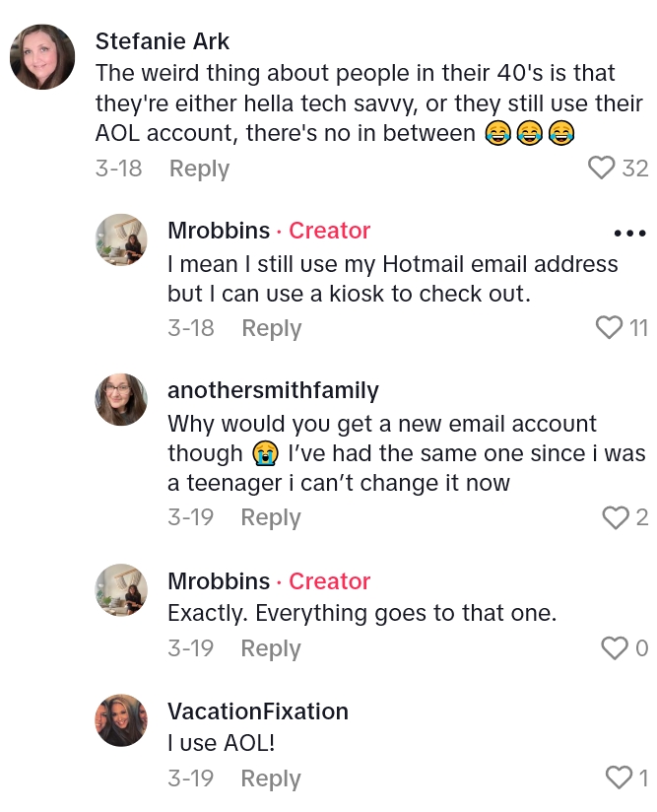Open Mrobbins avatar on 'Exactly' comment
This screenshot has width=657, height=812.
121,590
